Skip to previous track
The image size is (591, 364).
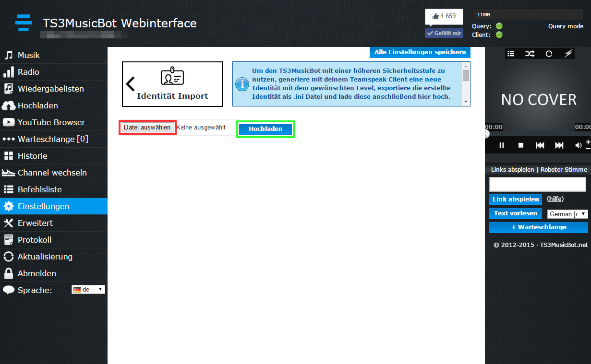coord(540,145)
